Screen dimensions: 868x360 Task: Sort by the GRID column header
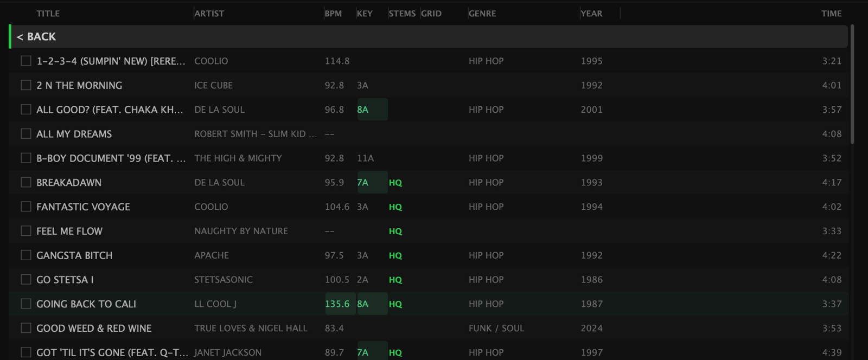click(431, 14)
